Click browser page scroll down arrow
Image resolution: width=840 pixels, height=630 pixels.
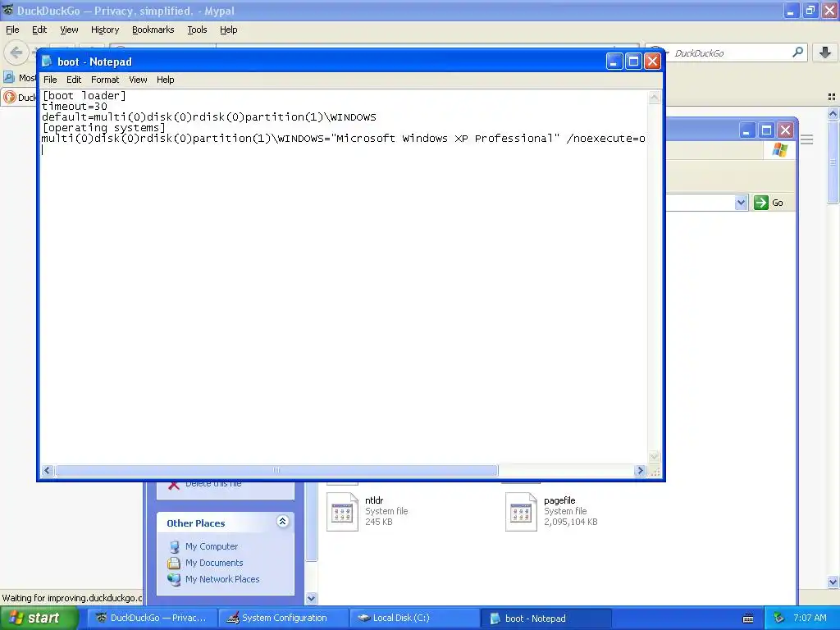coord(833,582)
